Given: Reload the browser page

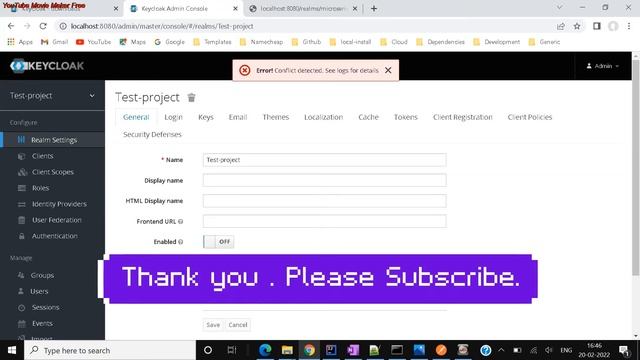Looking at the screenshot, I should (43, 26).
